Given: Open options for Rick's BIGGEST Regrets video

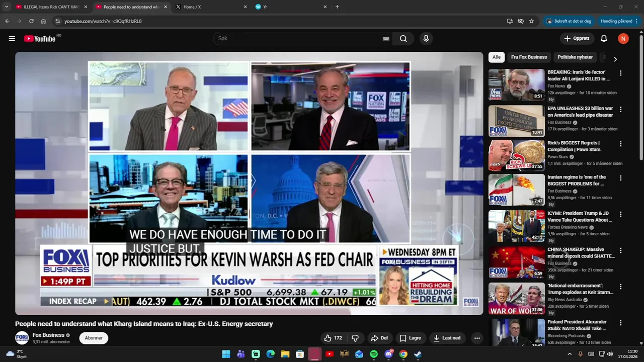Looking at the screenshot, I should coord(620,144).
